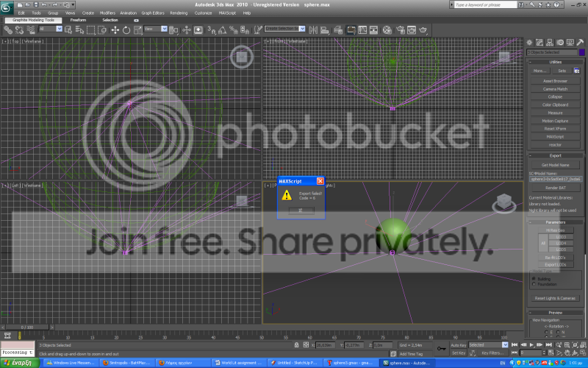The width and height of the screenshot is (588, 368).
Task: Open the Modifiers menu
Action: (x=107, y=13)
